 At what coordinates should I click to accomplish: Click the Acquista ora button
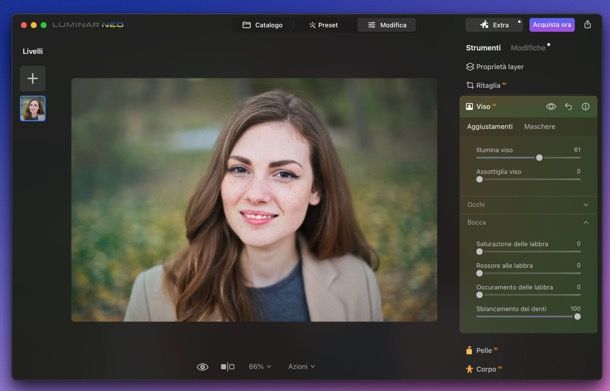(552, 25)
